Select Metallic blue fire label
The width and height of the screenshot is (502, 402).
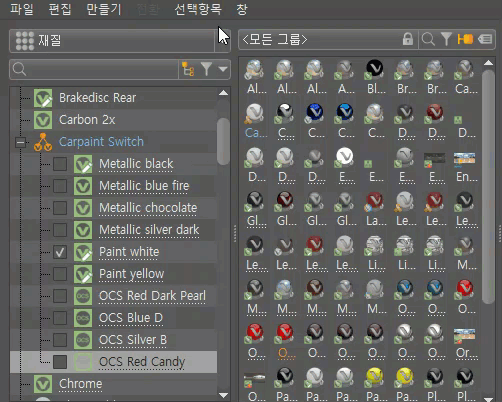144,186
